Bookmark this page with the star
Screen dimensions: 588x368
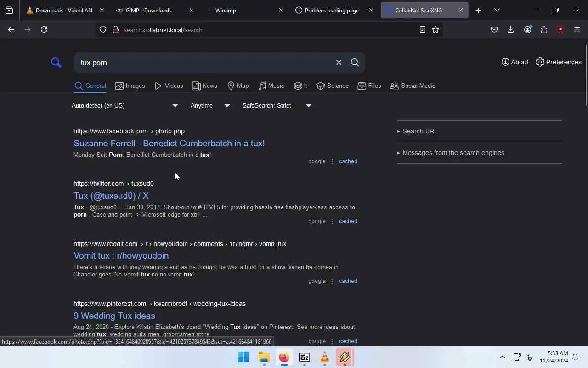pyautogui.click(x=435, y=29)
